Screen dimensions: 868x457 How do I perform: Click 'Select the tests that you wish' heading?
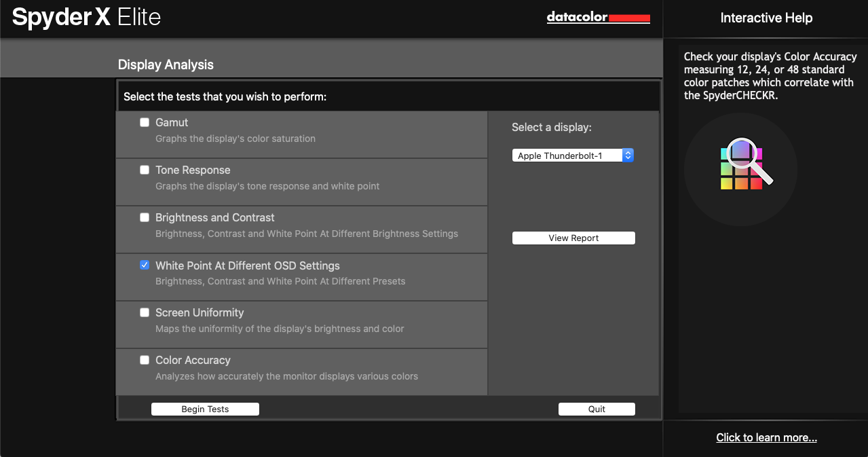(x=225, y=96)
